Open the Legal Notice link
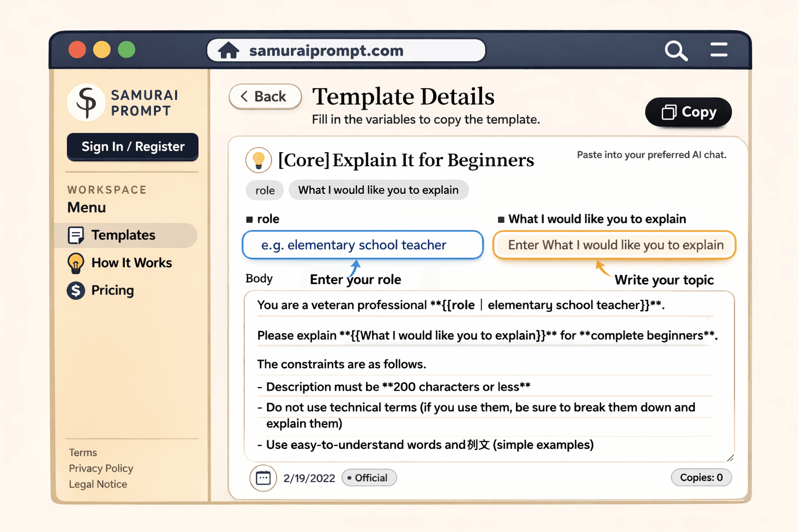 pyautogui.click(x=98, y=484)
